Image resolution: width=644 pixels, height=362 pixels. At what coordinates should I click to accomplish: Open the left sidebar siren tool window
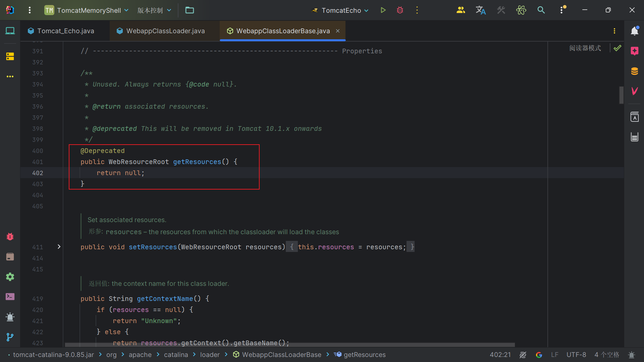pos(10,317)
